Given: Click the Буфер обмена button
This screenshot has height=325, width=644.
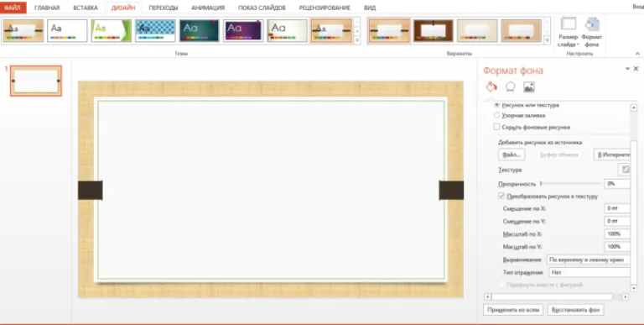Looking at the screenshot, I should [x=559, y=155].
